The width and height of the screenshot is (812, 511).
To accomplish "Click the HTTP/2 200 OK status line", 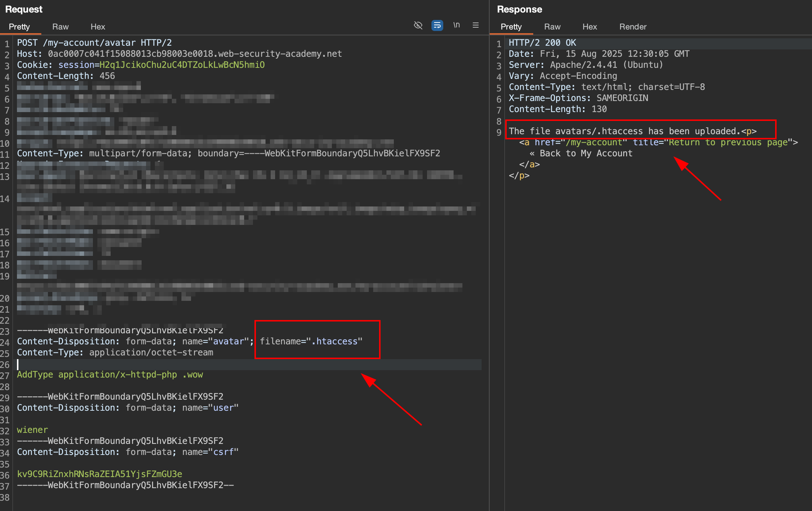I will [542, 43].
